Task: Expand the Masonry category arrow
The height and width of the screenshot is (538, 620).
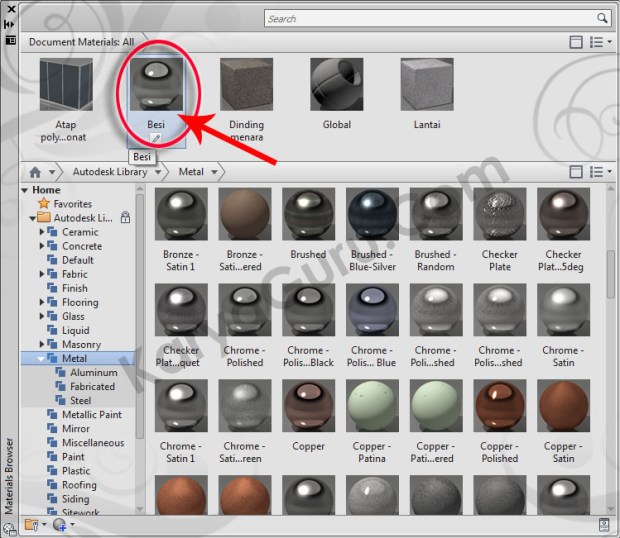Action: coord(42,344)
